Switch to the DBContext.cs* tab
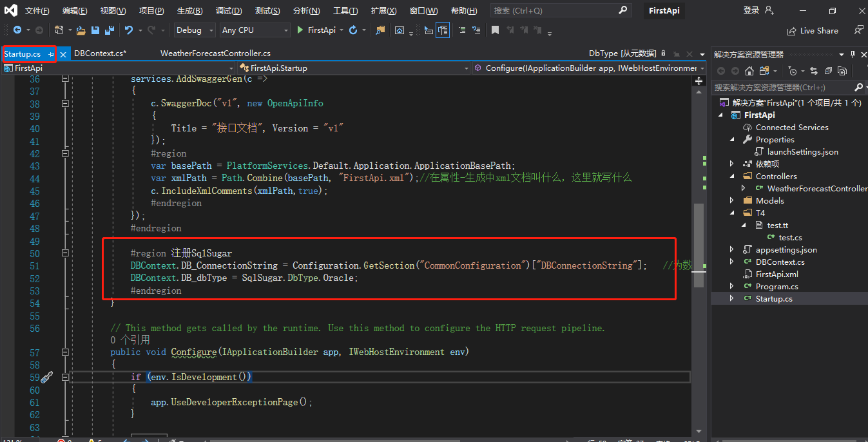 point(100,54)
